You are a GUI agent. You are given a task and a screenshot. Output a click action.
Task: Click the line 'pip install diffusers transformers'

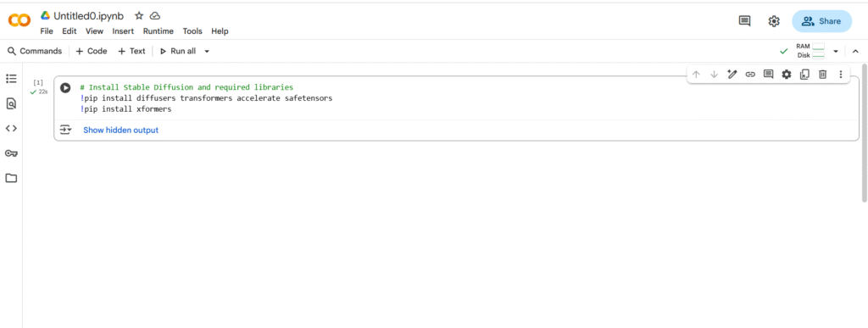(206, 98)
